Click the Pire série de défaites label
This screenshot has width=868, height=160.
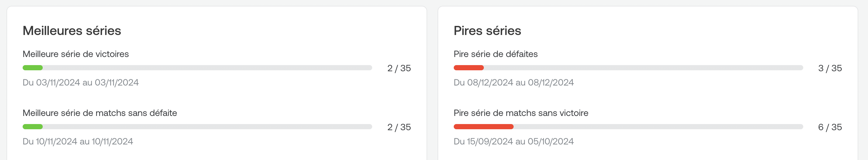[x=496, y=54]
